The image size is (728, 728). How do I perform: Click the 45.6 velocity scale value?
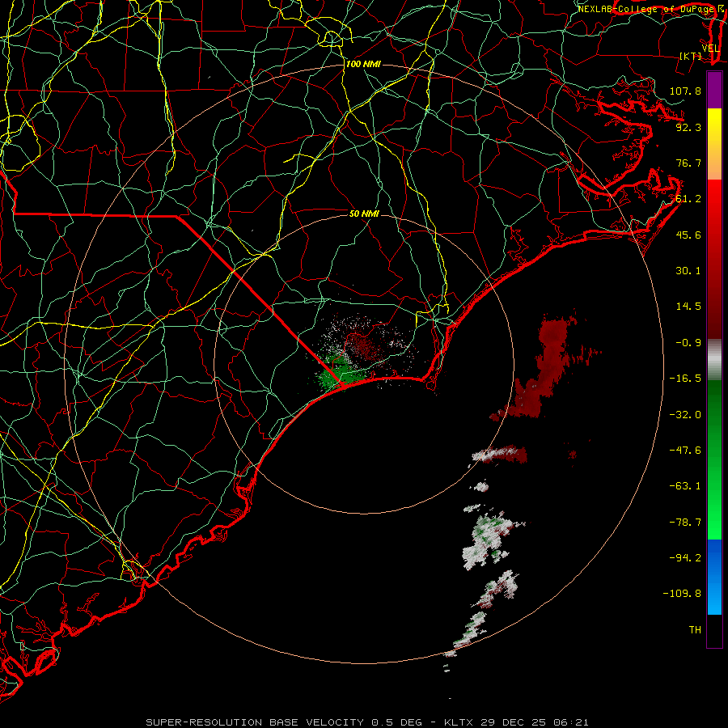click(688, 235)
